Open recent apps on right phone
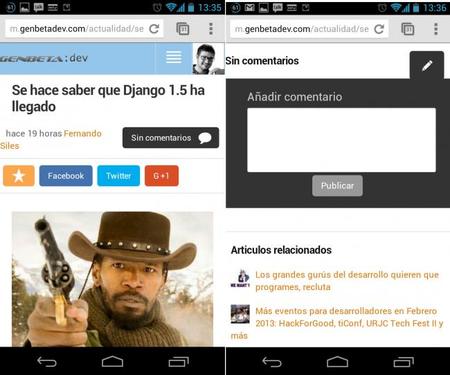Image resolution: width=450 pixels, height=375 pixels. pyautogui.click(x=403, y=362)
